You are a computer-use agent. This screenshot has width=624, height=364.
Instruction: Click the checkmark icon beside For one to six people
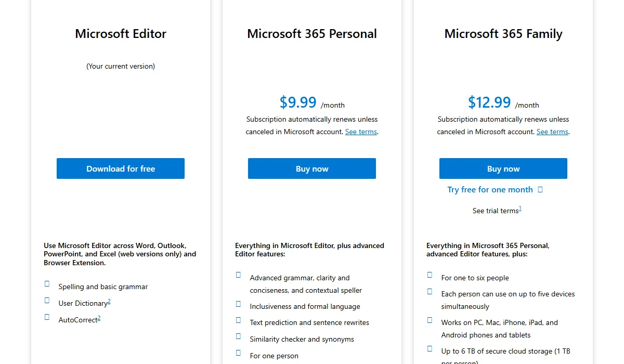430,274
